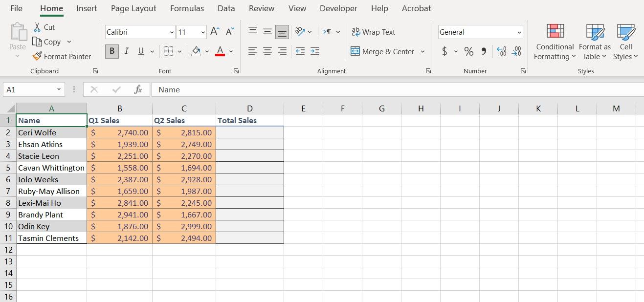
Task: Set Middle Align for cell content
Action: tap(267, 31)
